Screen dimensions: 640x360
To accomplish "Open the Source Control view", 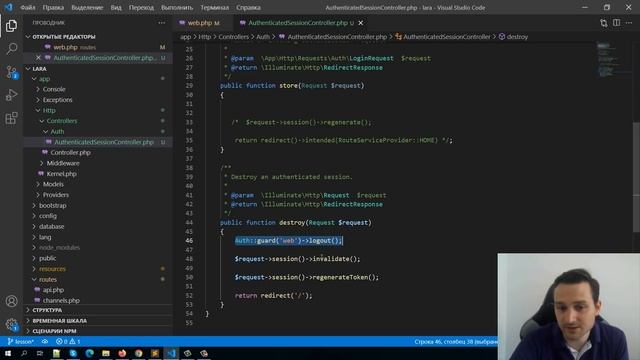I will click(x=11, y=72).
